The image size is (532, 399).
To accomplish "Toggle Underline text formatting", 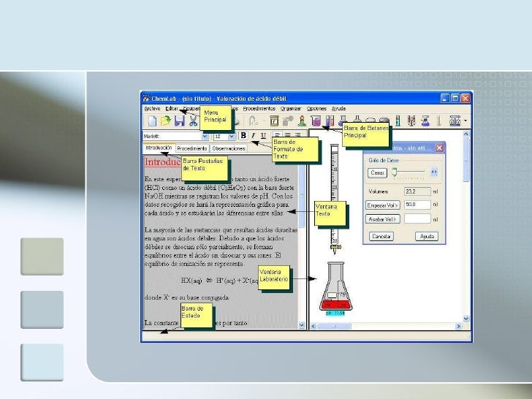I will [x=263, y=135].
